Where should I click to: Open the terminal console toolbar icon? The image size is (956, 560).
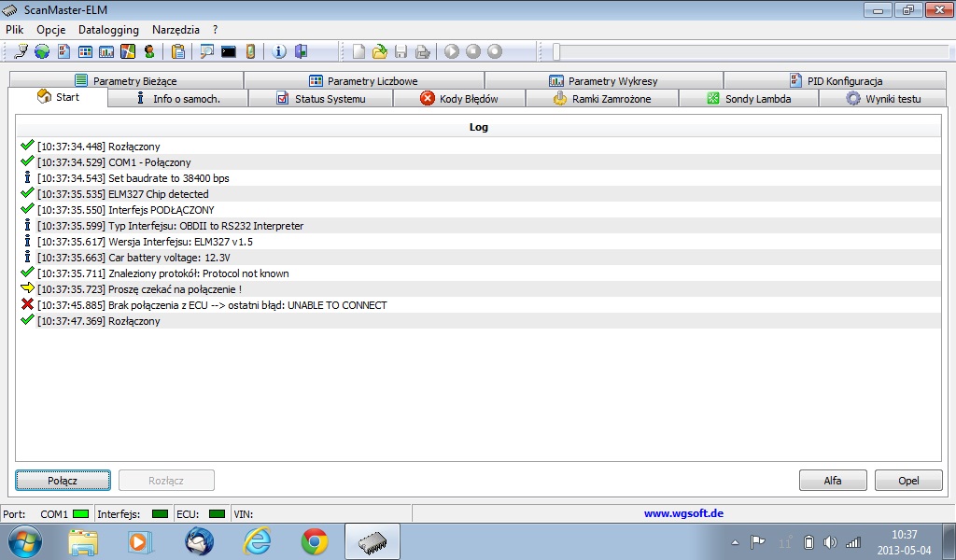(x=228, y=51)
